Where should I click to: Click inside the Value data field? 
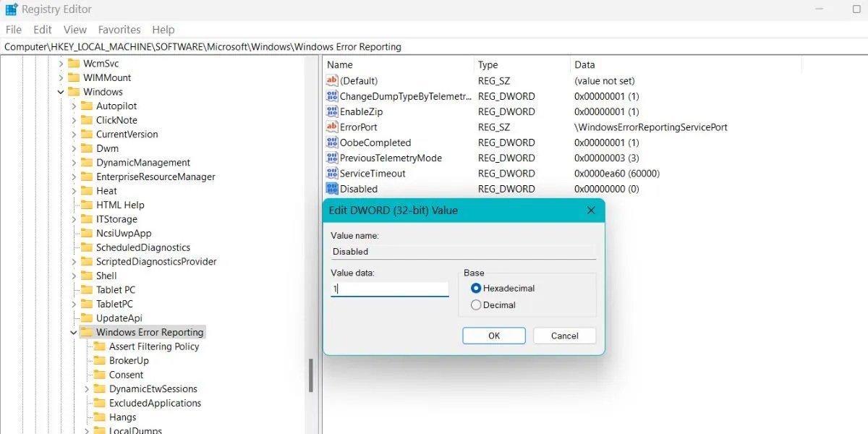tap(389, 289)
